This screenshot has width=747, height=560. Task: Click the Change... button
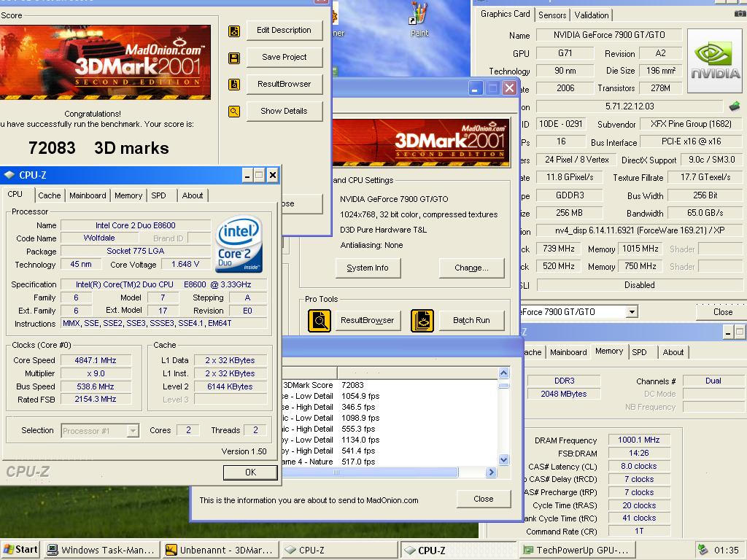(471, 268)
